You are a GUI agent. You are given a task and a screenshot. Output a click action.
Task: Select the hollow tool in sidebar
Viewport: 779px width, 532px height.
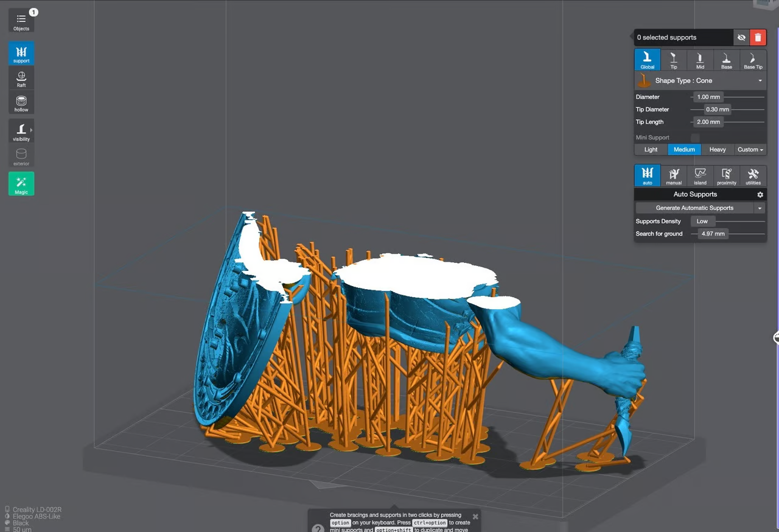[21, 103]
